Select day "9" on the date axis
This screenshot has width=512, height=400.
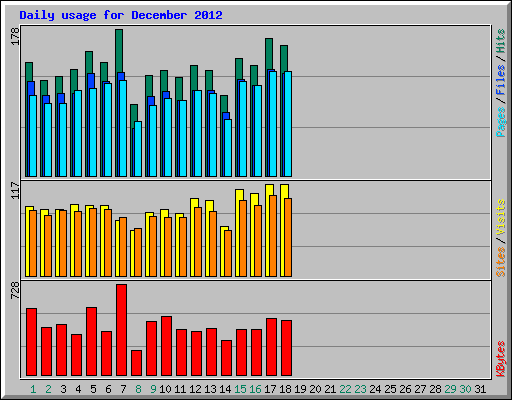153,389
